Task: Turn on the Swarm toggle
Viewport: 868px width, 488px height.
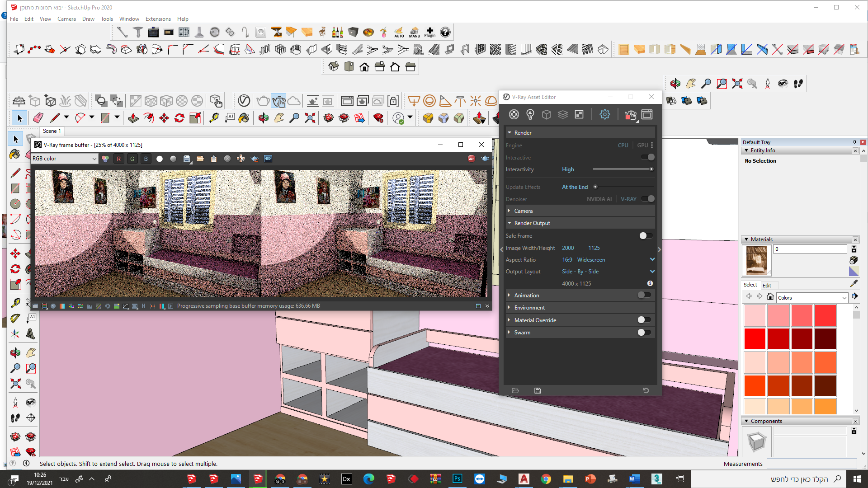Action: point(644,332)
